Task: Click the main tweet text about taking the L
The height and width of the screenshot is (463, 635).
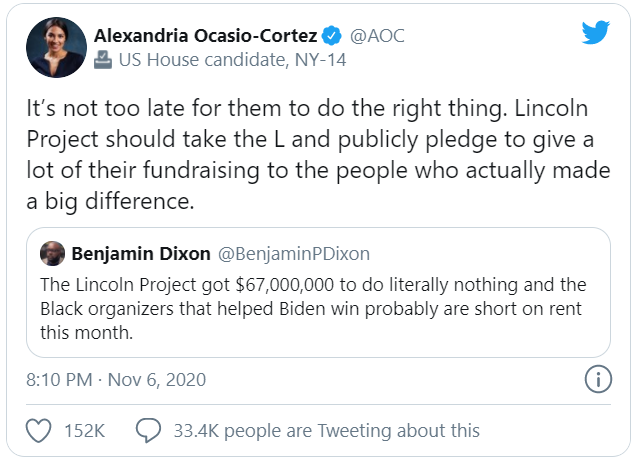Action: (x=318, y=159)
